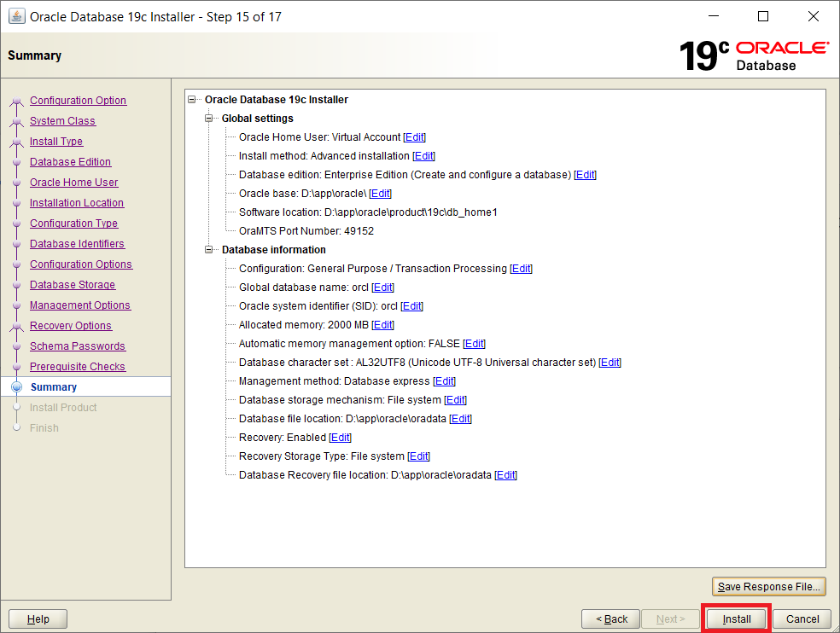Minimize the installer window

pos(714,16)
